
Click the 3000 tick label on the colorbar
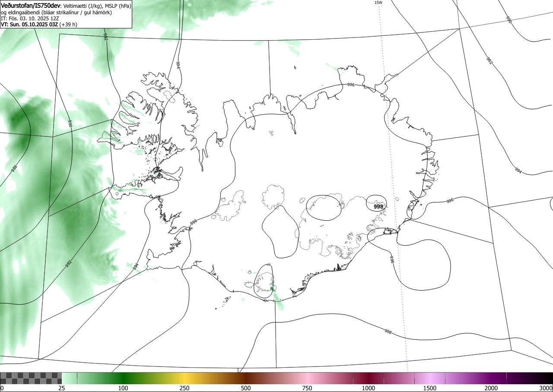coord(546,388)
